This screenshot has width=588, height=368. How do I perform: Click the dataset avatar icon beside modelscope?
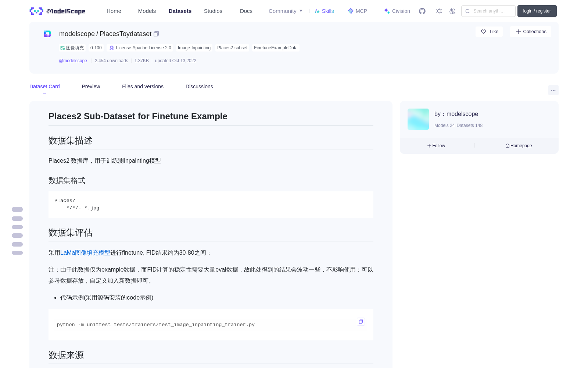tap(47, 34)
